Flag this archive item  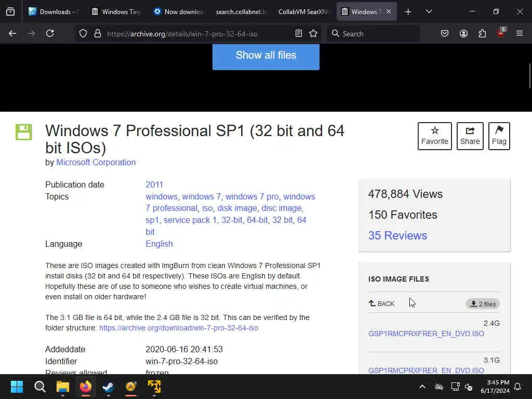point(499,136)
